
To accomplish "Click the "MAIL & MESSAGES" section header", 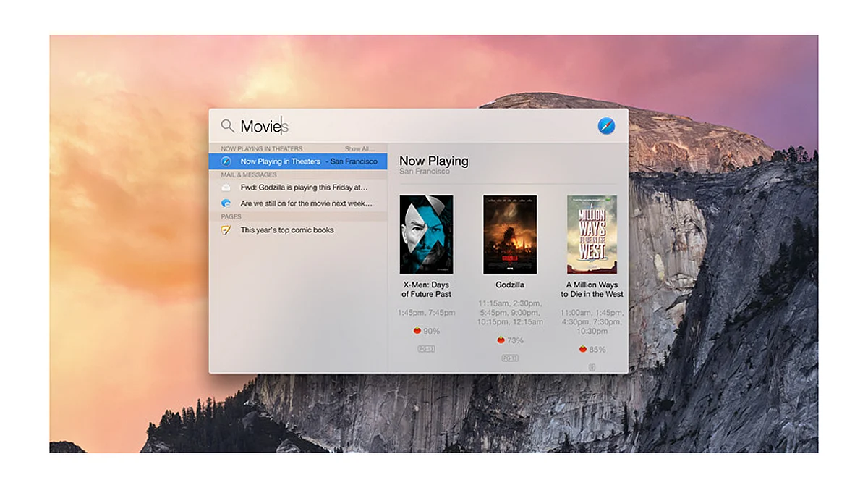I will 249,174.
